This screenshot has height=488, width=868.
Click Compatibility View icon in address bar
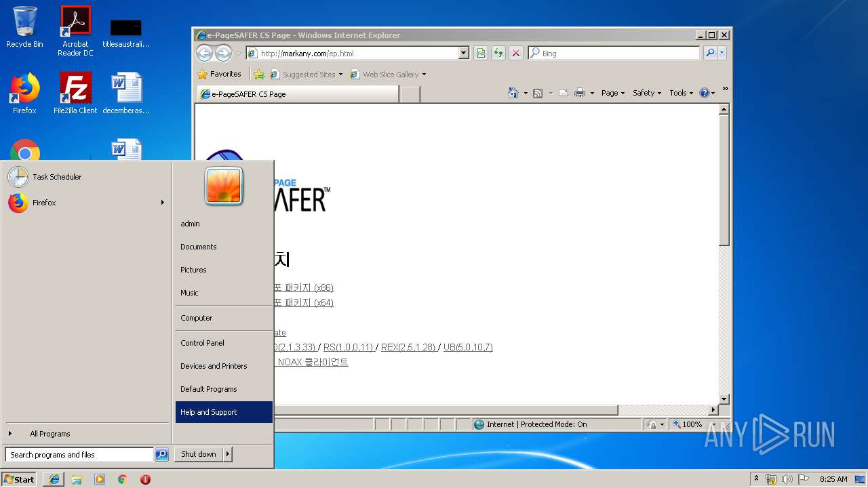[x=481, y=53]
